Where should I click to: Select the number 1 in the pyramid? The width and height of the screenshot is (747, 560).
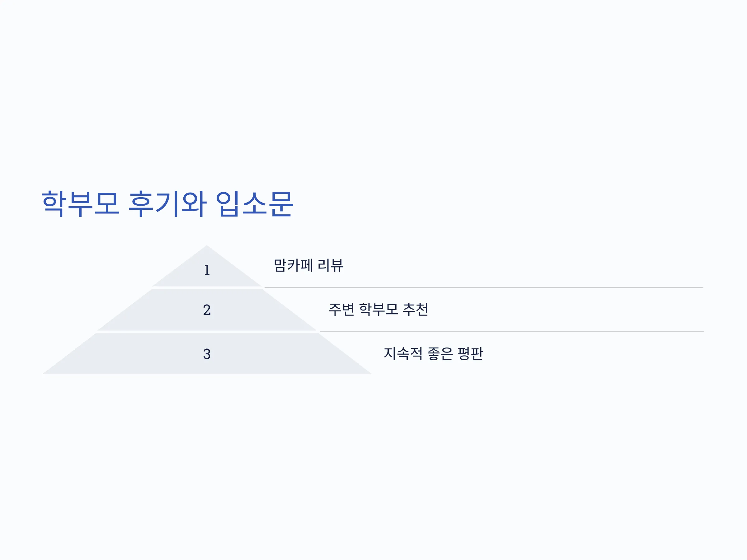[207, 270]
